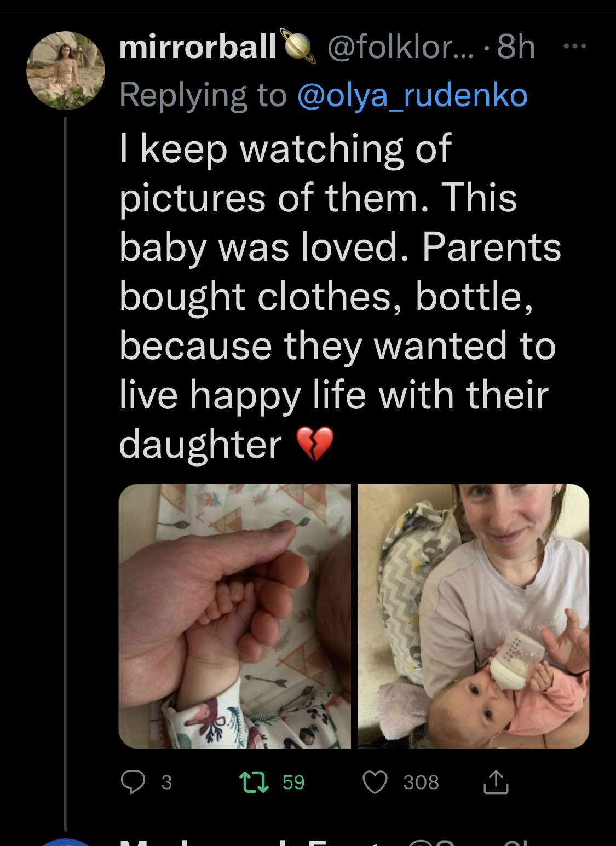Select the mirrorball display name
The width and height of the screenshot is (616, 846).
[198, 47]
